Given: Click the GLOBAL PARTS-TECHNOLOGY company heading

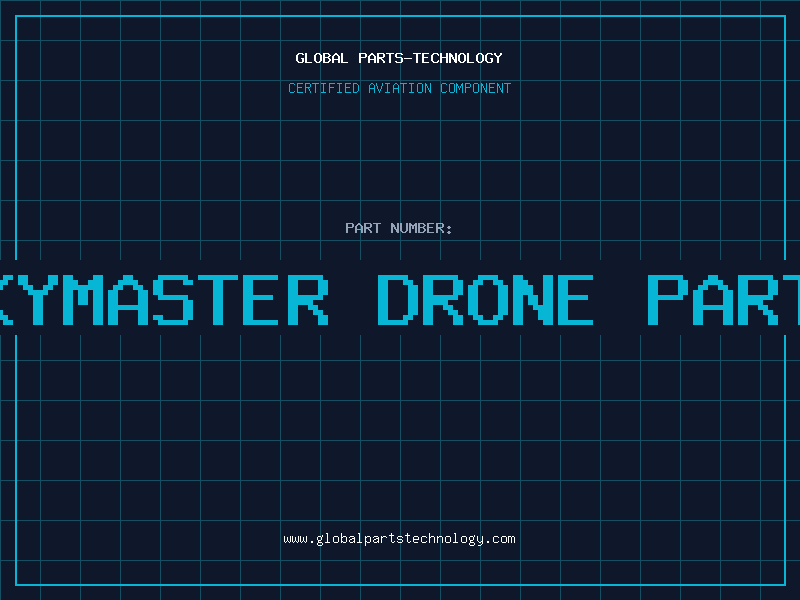Looking at the screenshot, I should [399, 58].
